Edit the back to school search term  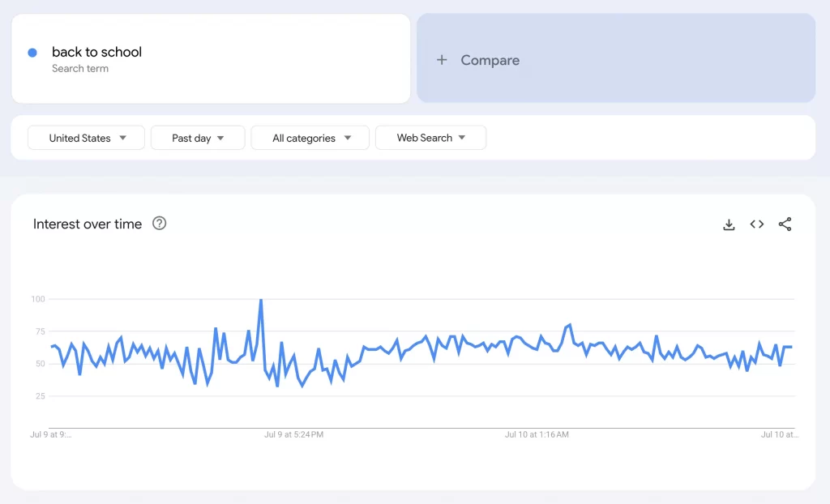(211, 58)
